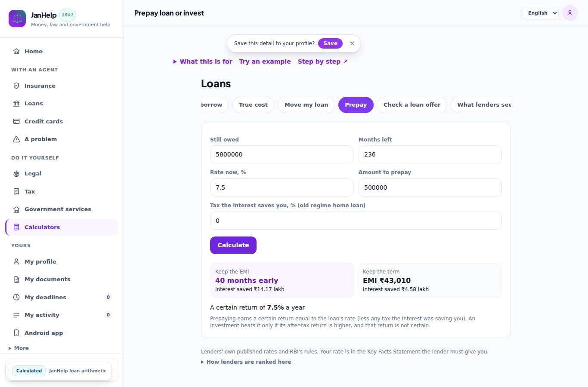Click the My activity list icon

tap(16, 315)
